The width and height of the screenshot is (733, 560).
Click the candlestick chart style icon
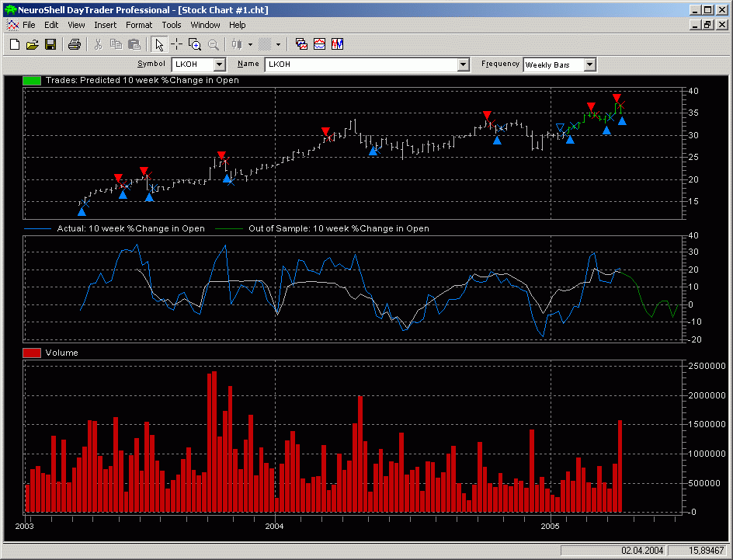(237, 44)
